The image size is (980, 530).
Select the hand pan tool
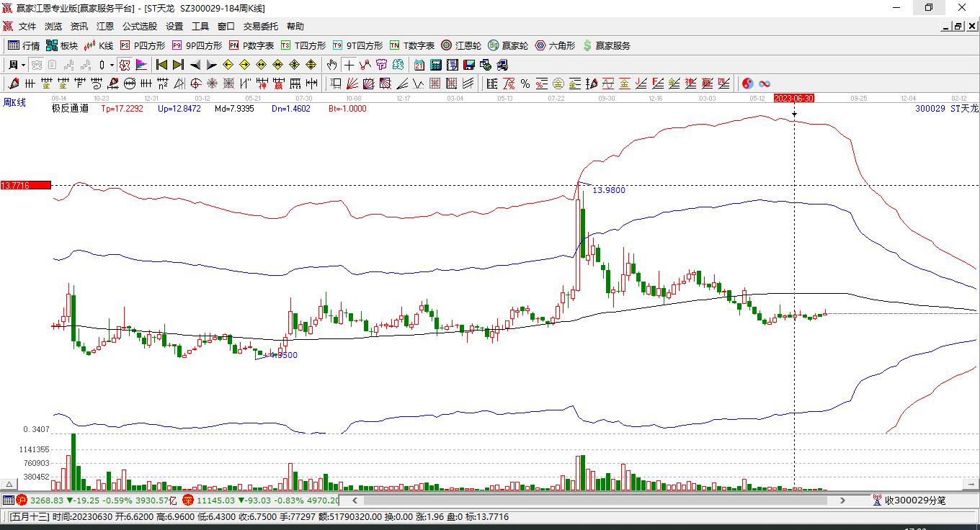[332, 65]
